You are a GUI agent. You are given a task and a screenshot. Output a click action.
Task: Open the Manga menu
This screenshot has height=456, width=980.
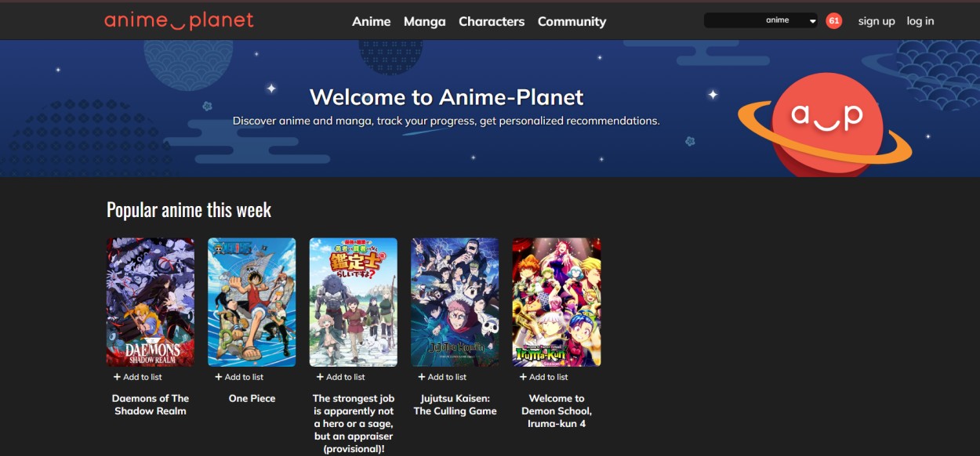(x=425, y=21)
